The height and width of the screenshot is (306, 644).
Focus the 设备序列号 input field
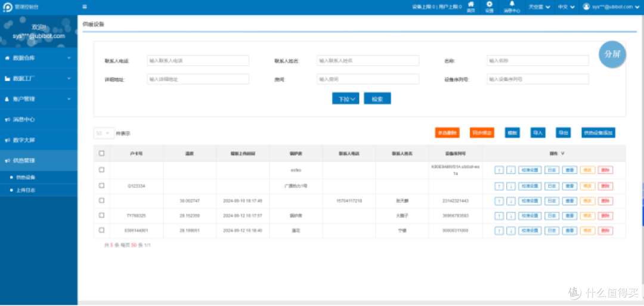pos(538,79)
